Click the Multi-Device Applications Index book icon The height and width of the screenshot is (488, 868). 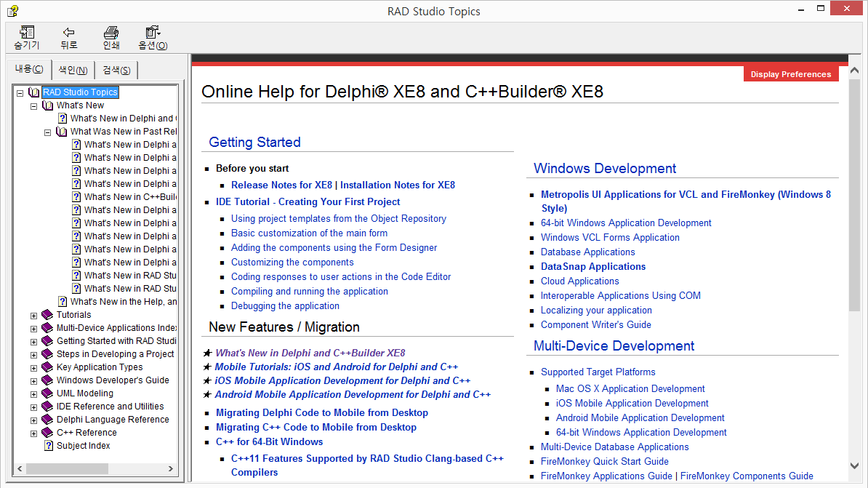(x=47, y=328)
